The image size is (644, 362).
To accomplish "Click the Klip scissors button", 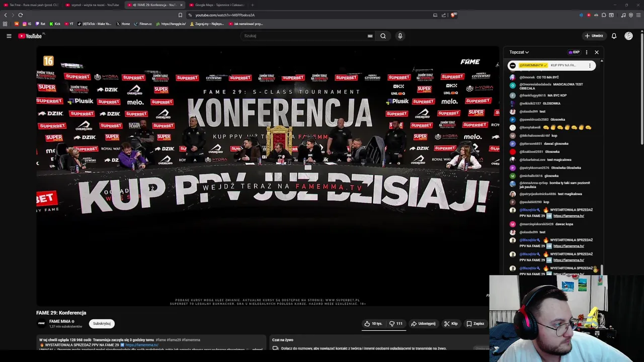I will click(x=451, y=324).
